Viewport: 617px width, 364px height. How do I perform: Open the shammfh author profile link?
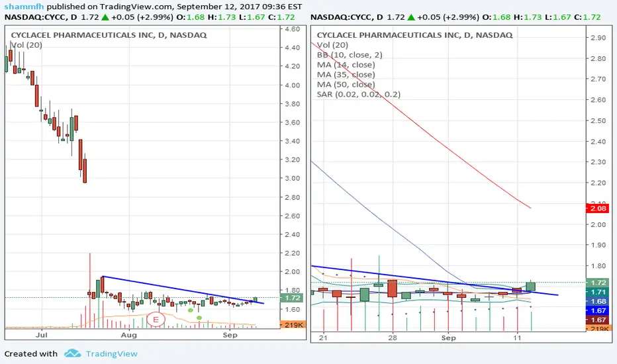24,7
